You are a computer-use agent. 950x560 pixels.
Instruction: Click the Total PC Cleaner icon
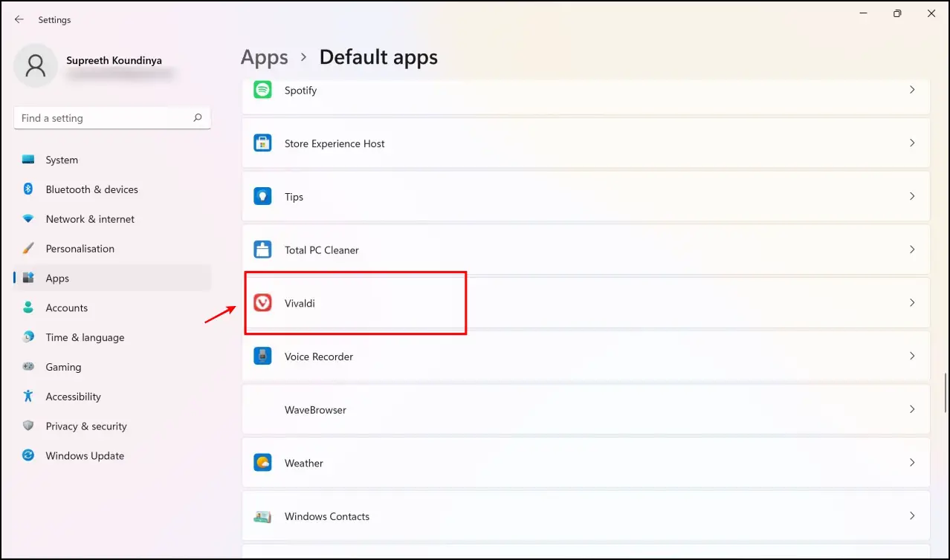[262, 250]
